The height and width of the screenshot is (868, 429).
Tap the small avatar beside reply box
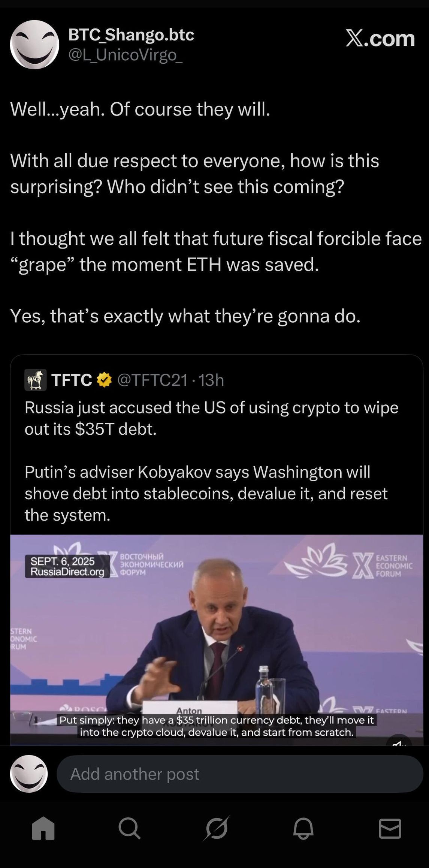point(29,774)
